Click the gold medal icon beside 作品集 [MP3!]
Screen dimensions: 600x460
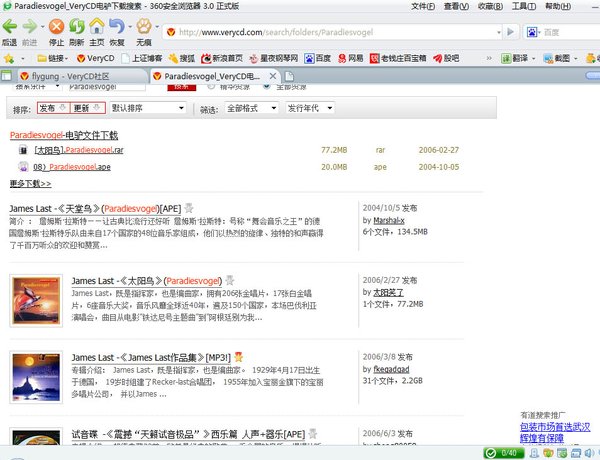[238, 357]
